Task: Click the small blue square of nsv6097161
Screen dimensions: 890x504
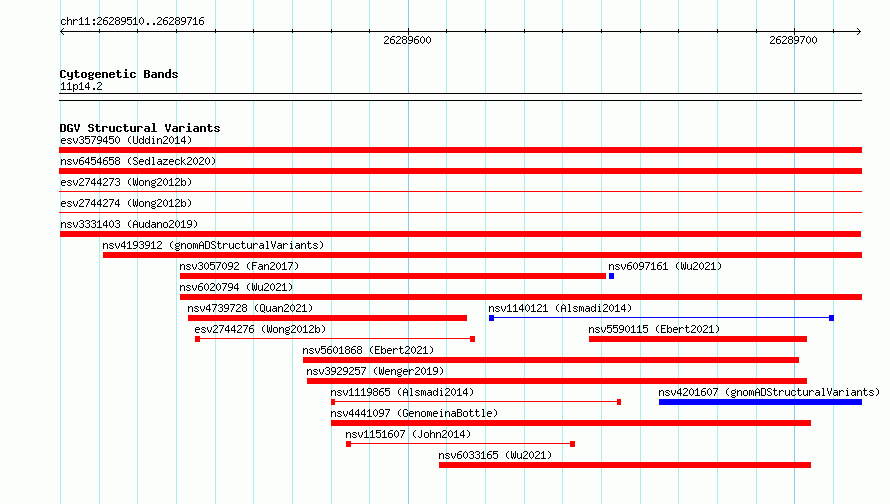Action: (611, 276)
